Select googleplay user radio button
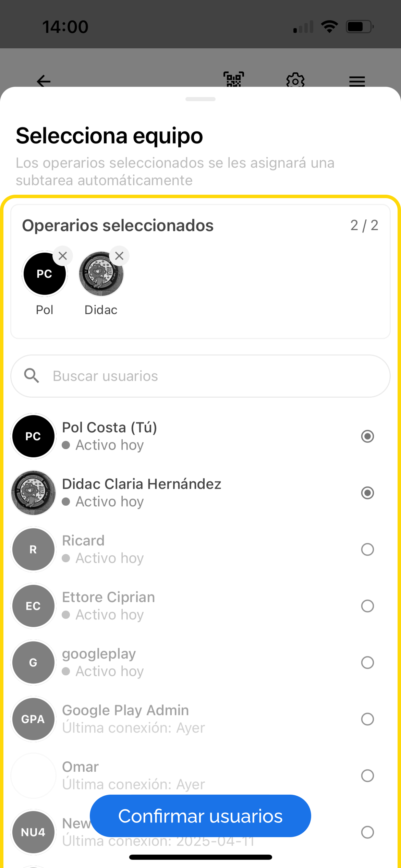The width and height of the screenshot is (401, 868). pyautogui.click(x=367, y=663)
